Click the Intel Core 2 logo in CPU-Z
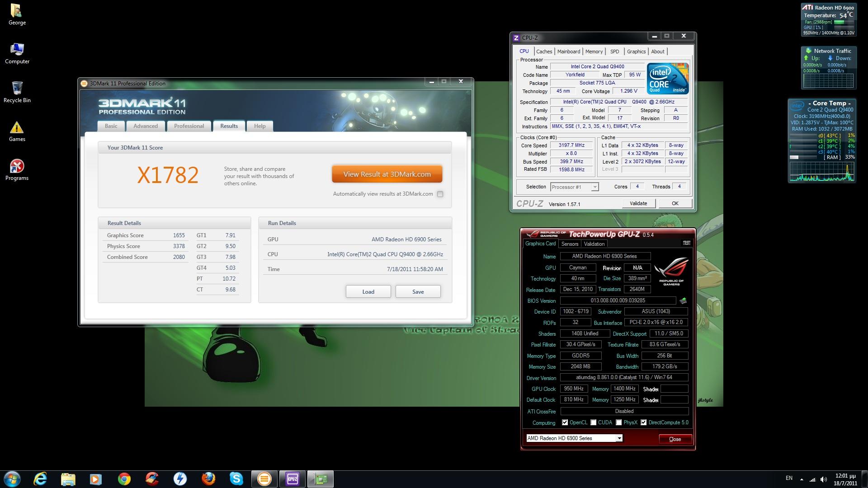This screenshot has width=868, height=488. pos(667,79)
